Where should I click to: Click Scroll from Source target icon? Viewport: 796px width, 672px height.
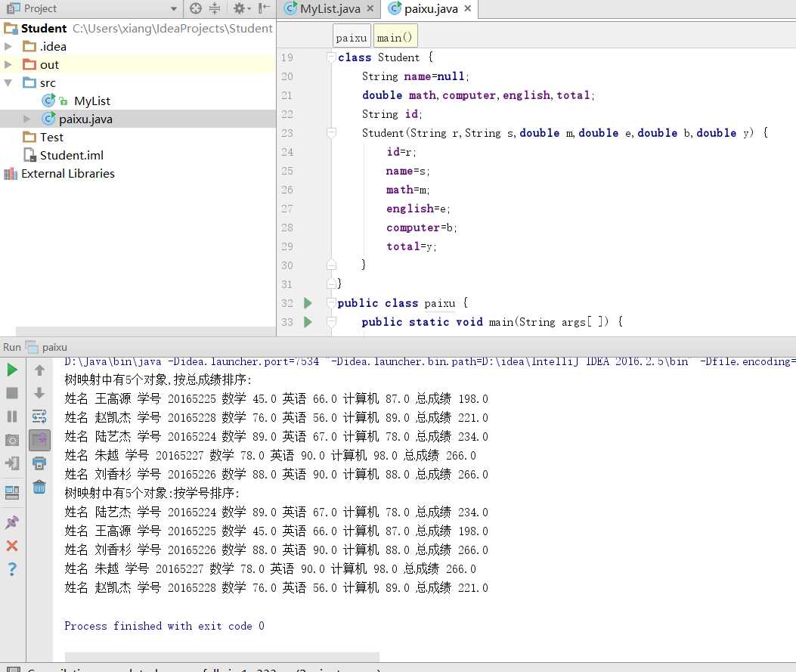tap(196, 8)
